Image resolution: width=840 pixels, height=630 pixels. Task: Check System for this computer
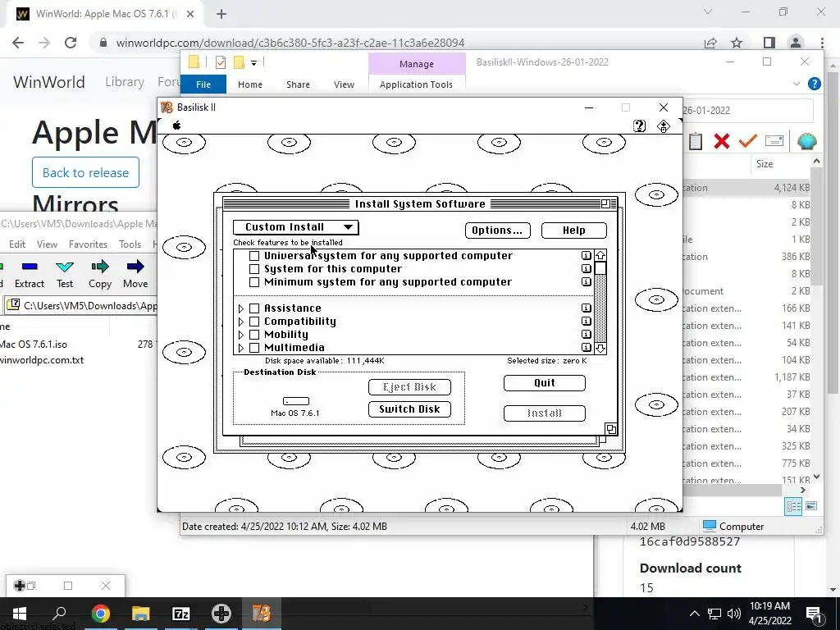[x=254, y=269]
